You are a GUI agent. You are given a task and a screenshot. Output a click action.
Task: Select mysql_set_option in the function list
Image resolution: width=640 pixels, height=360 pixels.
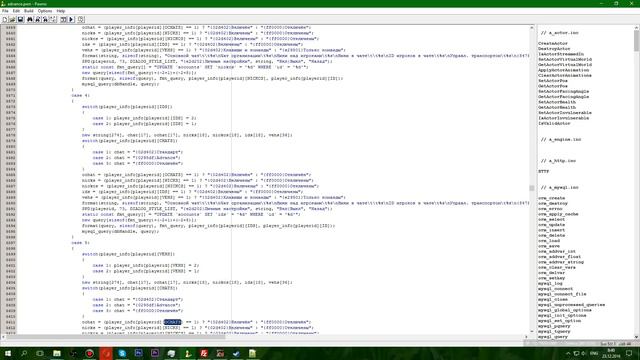coord(560,321)
